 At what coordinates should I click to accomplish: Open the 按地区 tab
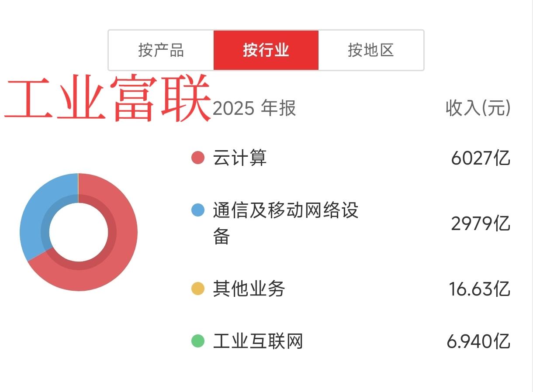click(371, 50)
